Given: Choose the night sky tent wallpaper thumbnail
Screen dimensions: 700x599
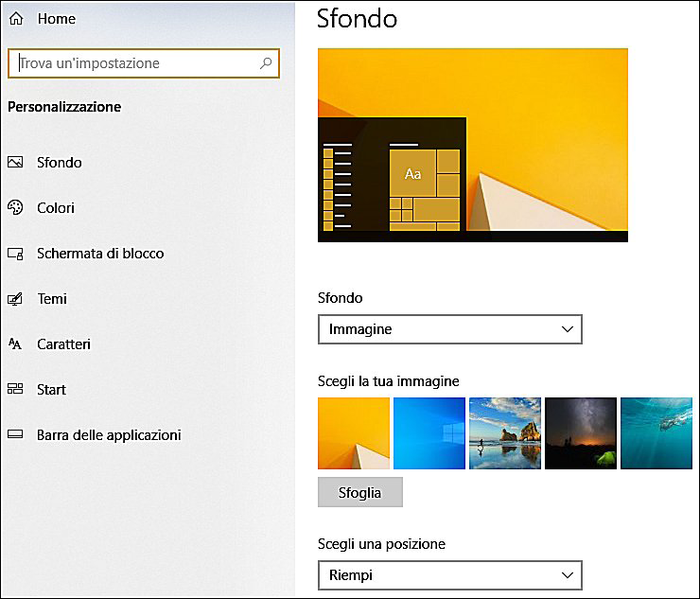Looking at the screenshot, I should pyautogui.click(x=581, y=433).
